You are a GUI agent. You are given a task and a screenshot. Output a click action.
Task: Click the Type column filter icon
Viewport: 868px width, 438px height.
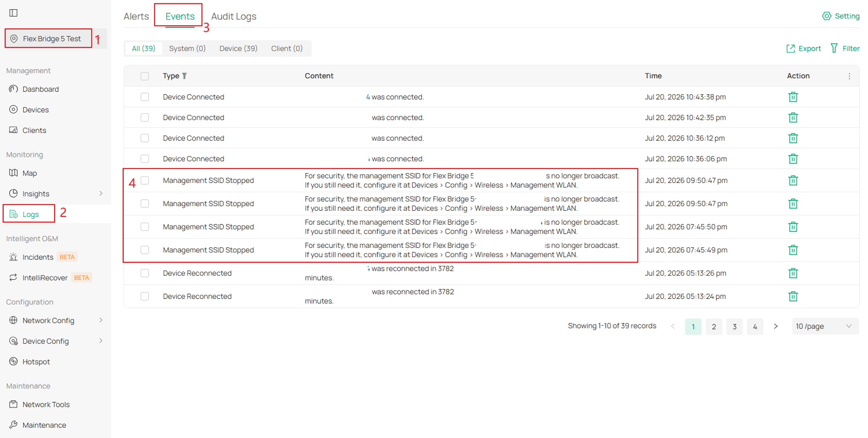[x=184, y=76]
